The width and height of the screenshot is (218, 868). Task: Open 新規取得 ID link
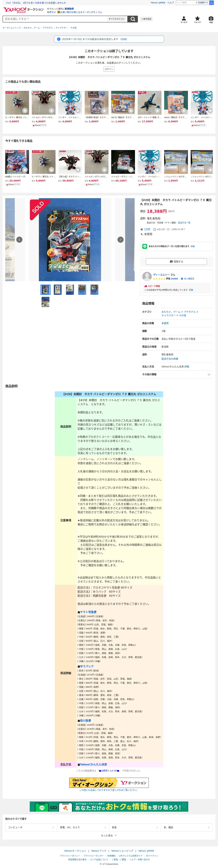pyautogui.click(x=69, y=9)
